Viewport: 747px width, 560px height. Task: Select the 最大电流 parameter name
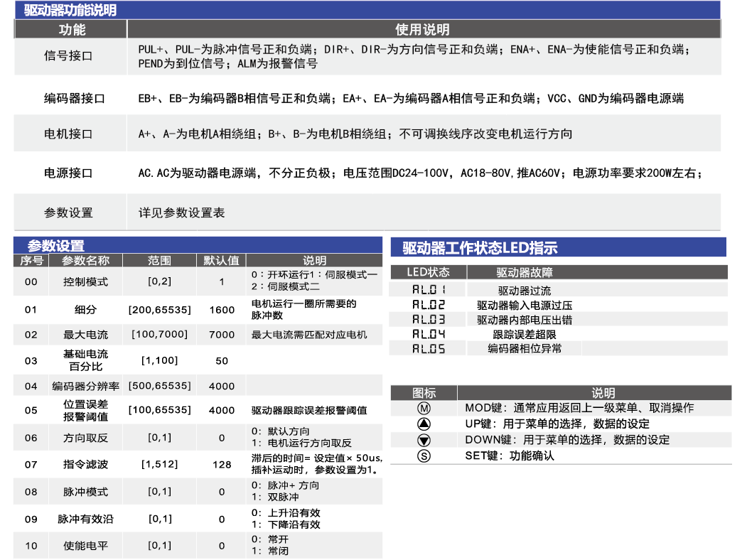[86, 335]
